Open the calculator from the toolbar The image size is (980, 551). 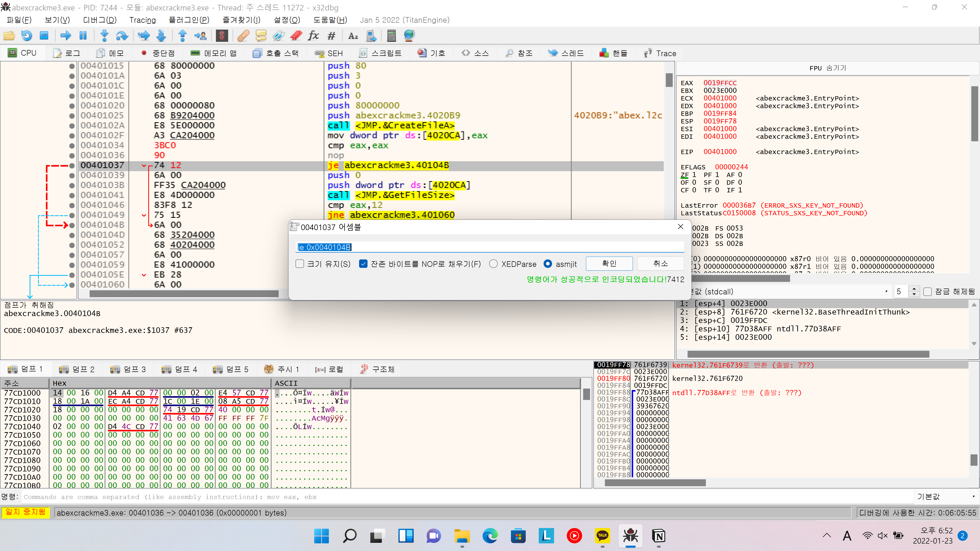pos(391,36)
